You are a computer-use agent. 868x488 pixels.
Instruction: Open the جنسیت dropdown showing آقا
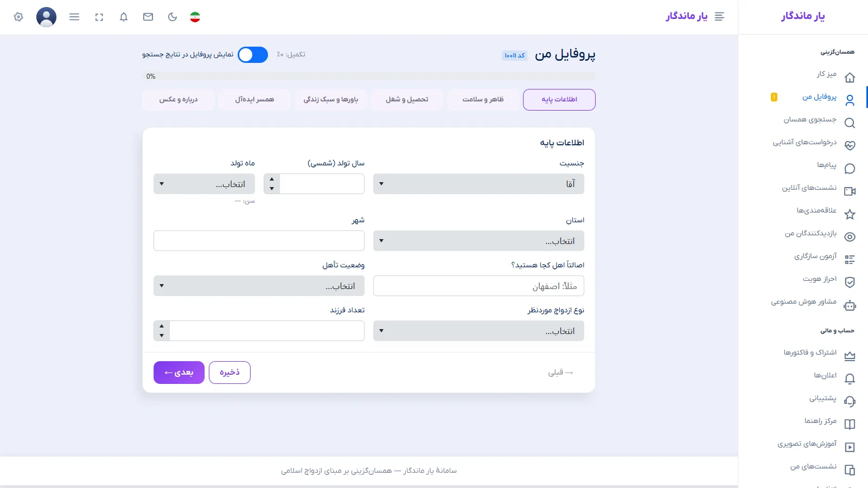(x=478, y=184)
